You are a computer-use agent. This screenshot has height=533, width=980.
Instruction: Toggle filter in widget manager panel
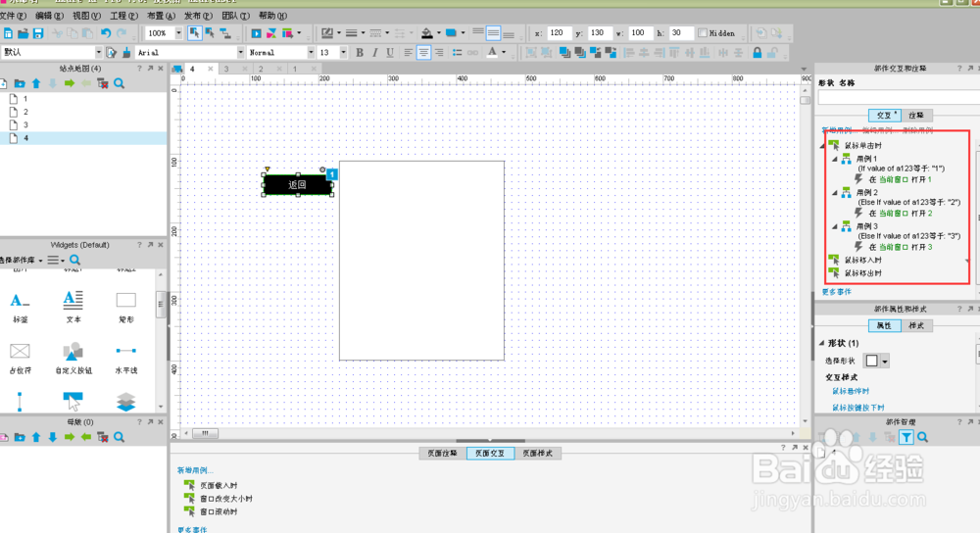click(906, 437)
